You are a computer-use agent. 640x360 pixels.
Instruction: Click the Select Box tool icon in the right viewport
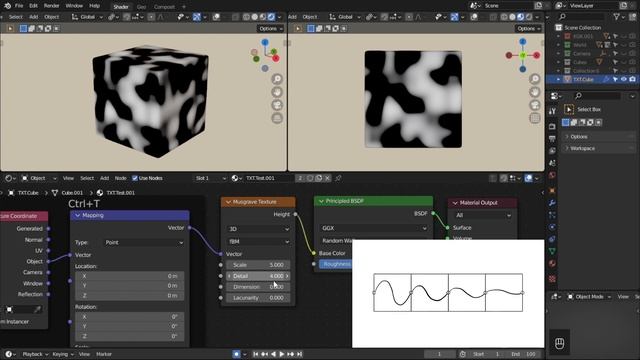pos(298,28)
